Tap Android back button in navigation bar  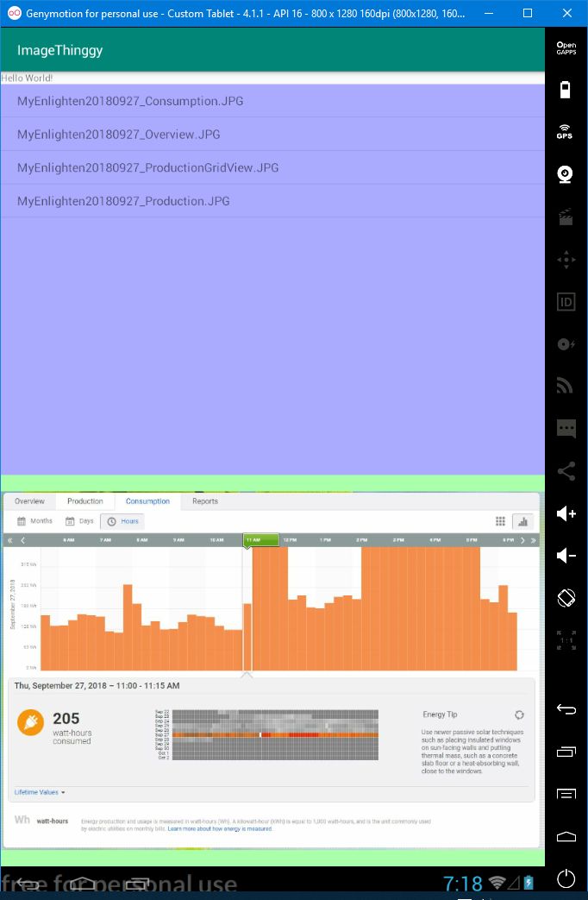click(27, 883)
